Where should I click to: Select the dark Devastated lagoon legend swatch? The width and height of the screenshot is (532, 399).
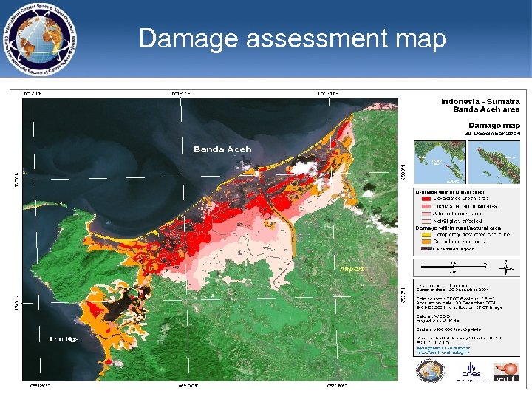pyautogui.click(x=426, y=249)
